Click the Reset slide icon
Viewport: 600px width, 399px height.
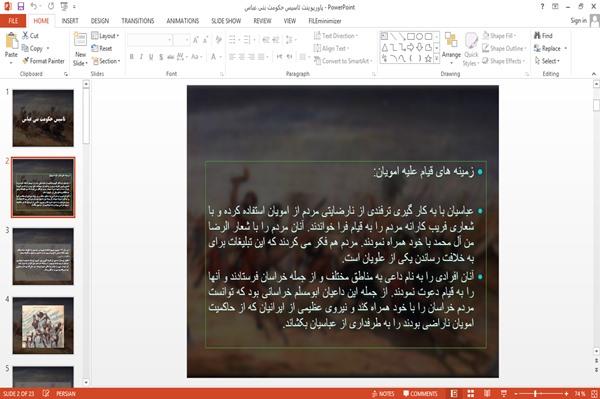tap(95, 48)
